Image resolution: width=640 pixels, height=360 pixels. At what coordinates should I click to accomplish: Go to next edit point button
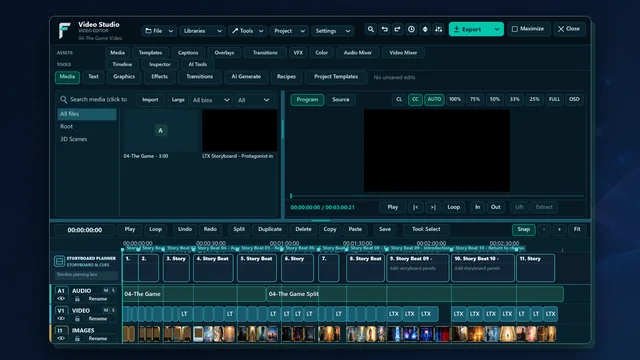[x=433, y=207]
